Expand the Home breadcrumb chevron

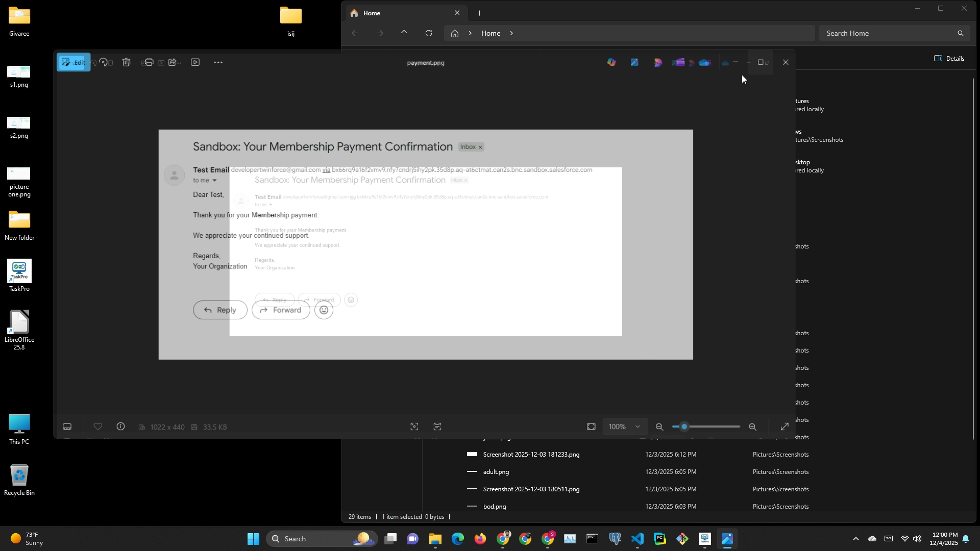click(511, 33)
